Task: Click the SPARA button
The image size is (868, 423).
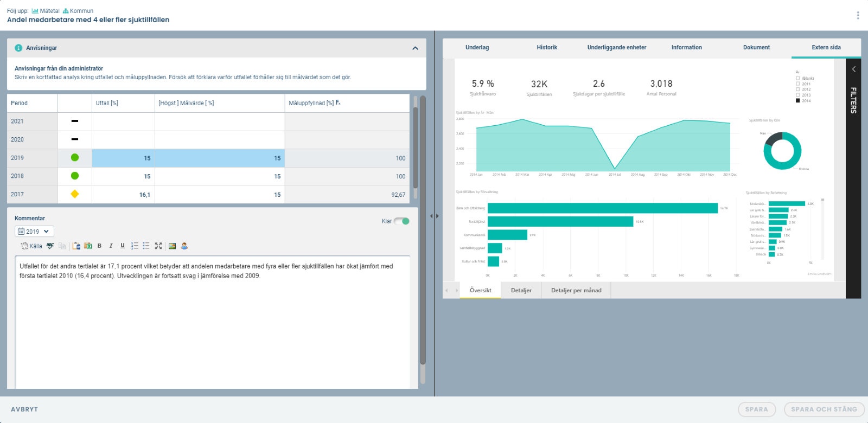Action: (756, 409)
